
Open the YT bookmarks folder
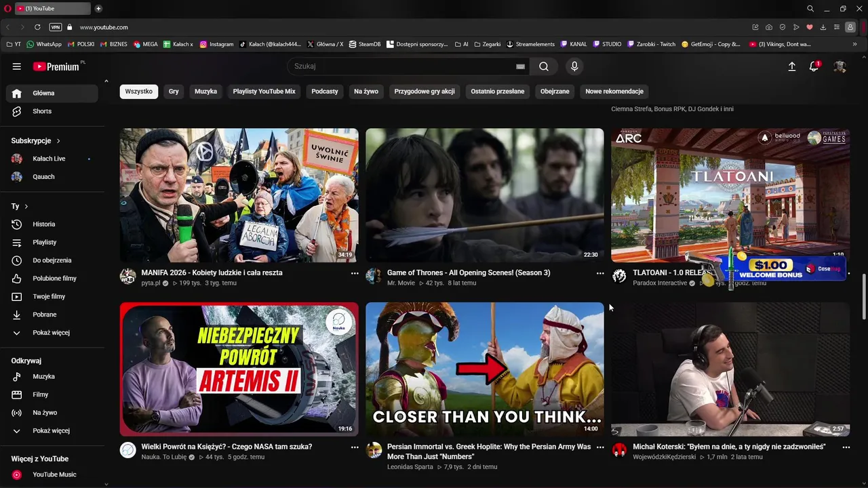pos(14,44)
